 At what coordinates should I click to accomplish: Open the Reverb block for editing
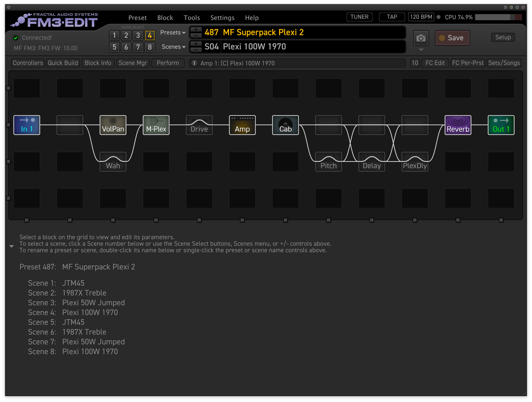[458, 125]
